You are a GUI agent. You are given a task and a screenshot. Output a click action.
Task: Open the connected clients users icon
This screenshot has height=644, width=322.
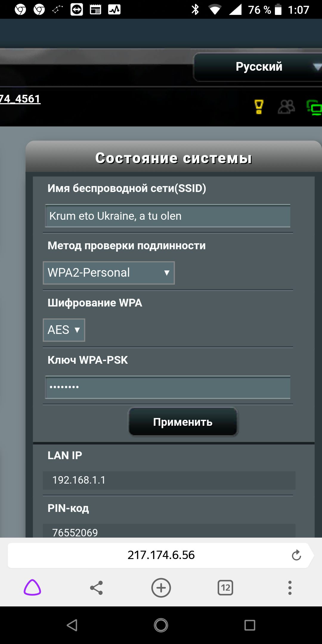point(286,107)
